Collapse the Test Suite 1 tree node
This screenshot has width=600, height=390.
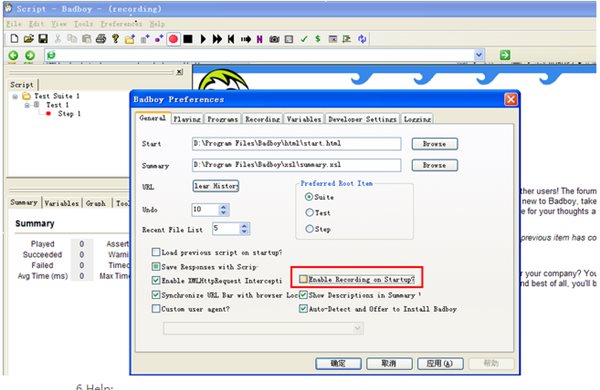pos(15,96)
